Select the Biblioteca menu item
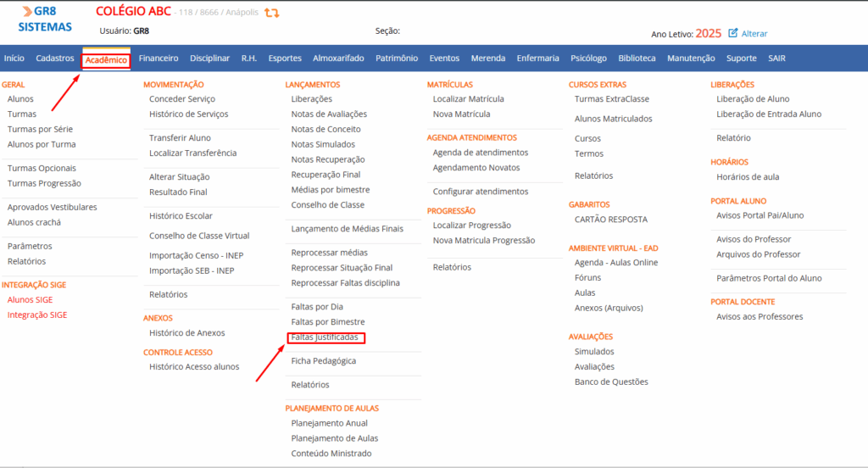Image resolution: width=868 pixels, height=468 pixels. 637,58
